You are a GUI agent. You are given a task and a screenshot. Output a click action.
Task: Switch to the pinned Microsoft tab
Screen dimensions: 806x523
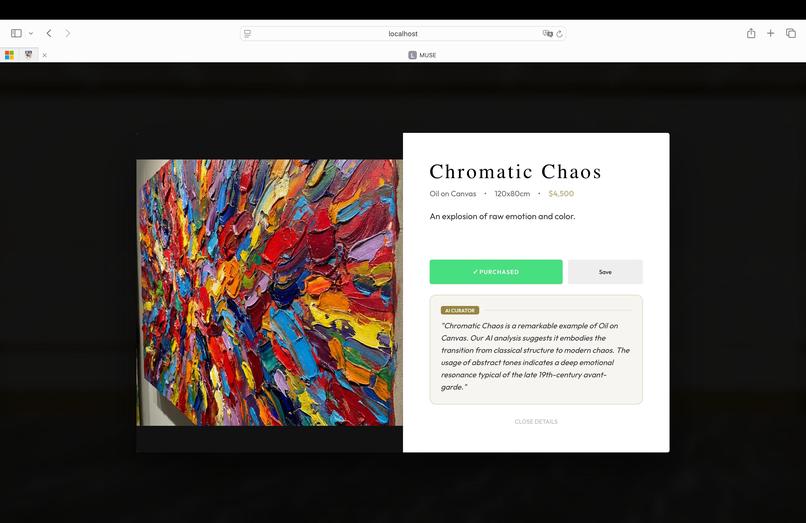(x=9, y=55)
